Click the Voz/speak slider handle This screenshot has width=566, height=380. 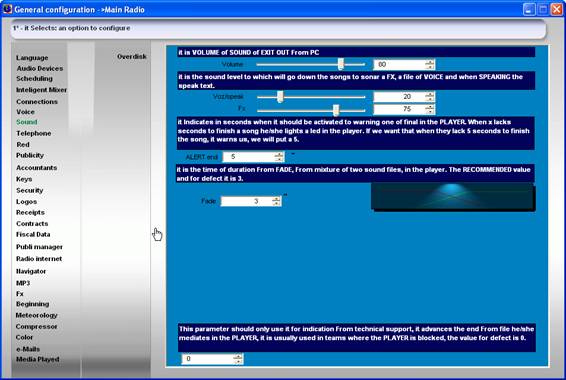(x=280, y=96)
